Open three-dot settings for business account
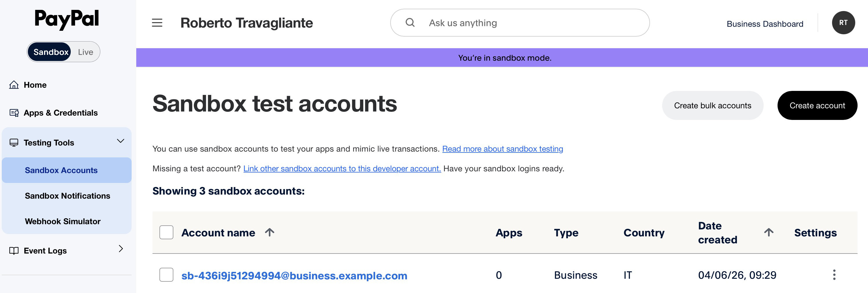 tap(834, 275)
